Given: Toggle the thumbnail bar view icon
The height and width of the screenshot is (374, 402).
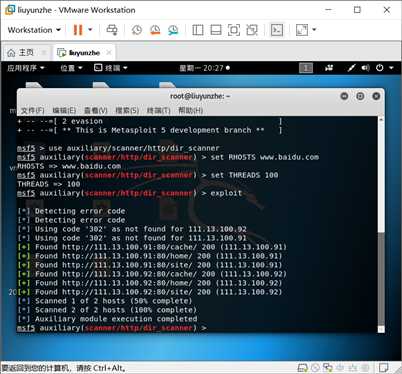Looking at the screenshot, I should tap(216, 30).
